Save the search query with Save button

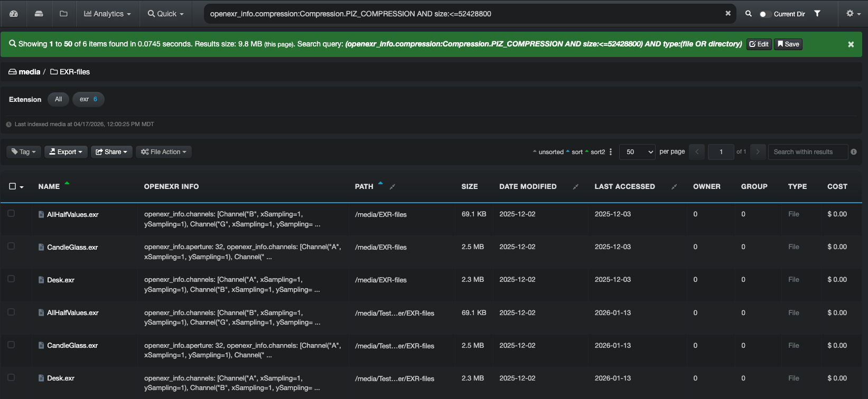click(788, 44)
